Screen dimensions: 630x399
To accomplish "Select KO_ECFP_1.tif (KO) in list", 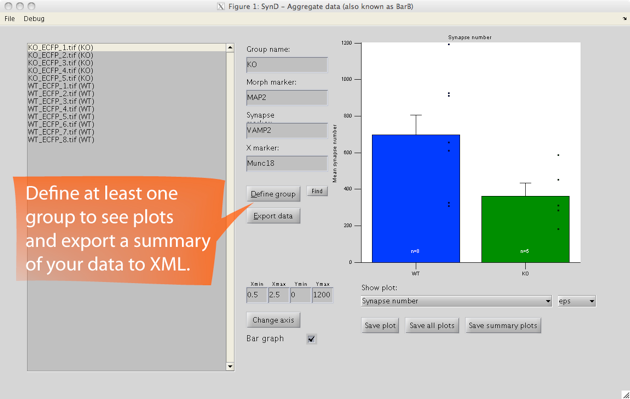I will point(127,47).
